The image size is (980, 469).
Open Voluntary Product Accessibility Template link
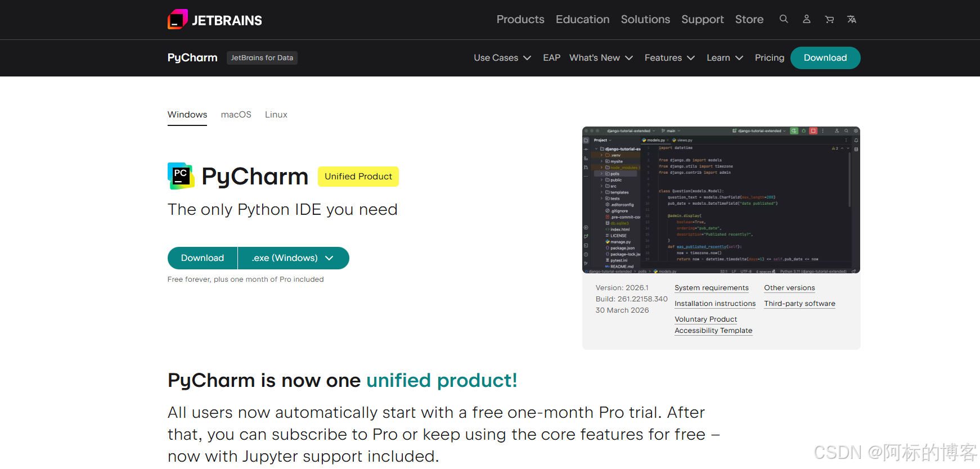point(713,325)
